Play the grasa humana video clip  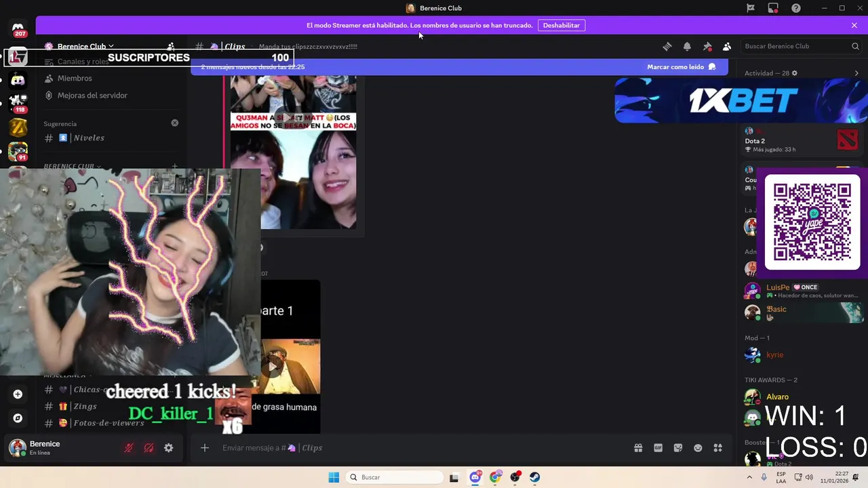[273, 367]
